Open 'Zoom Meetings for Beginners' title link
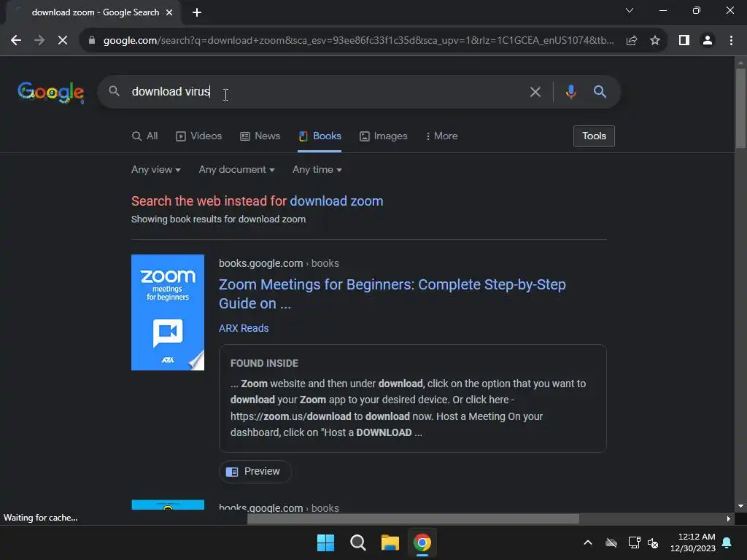747x560 pixels. (392, 294)
